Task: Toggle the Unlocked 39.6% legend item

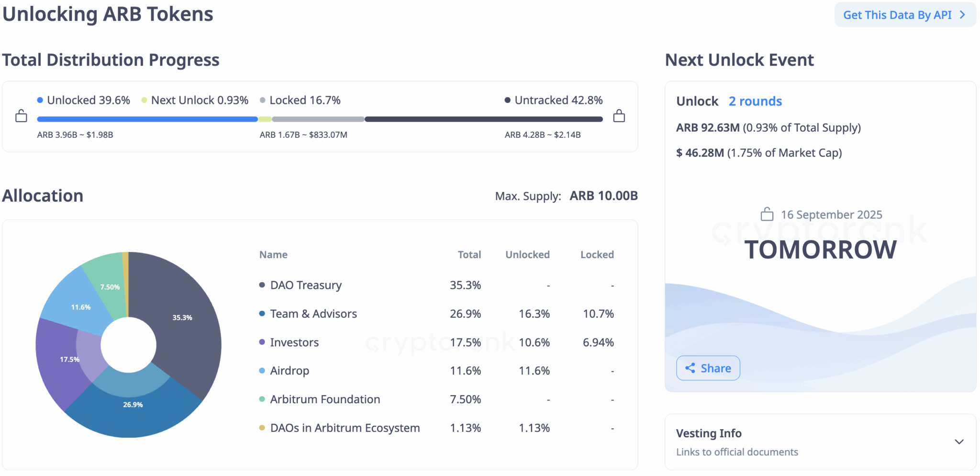Action: pyautogui.click(x=84, y=100)
